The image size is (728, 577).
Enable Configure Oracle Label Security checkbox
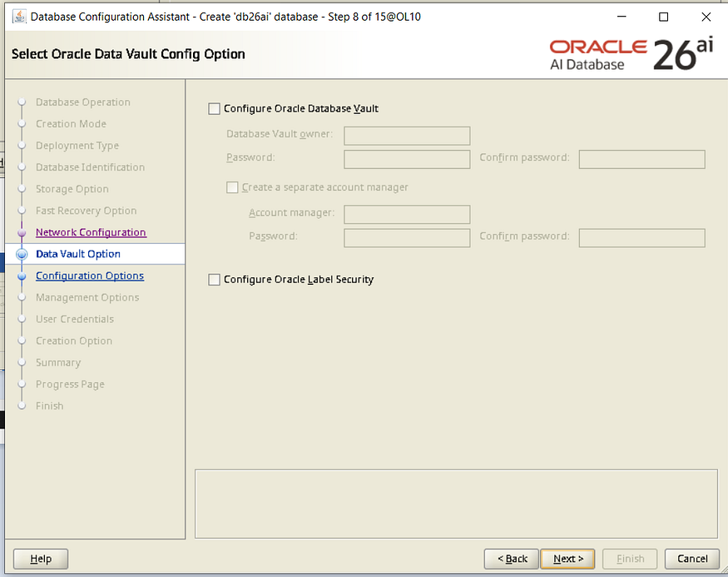214,280
